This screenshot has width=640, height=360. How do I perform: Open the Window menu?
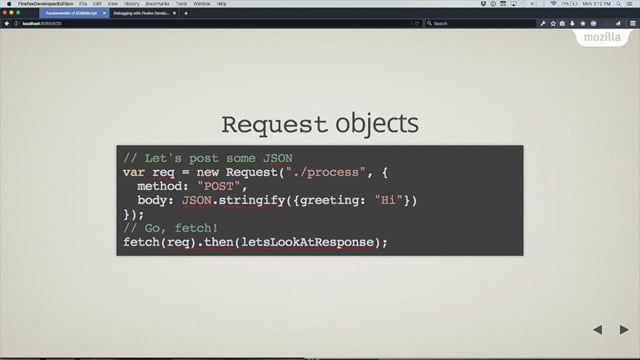202,4
